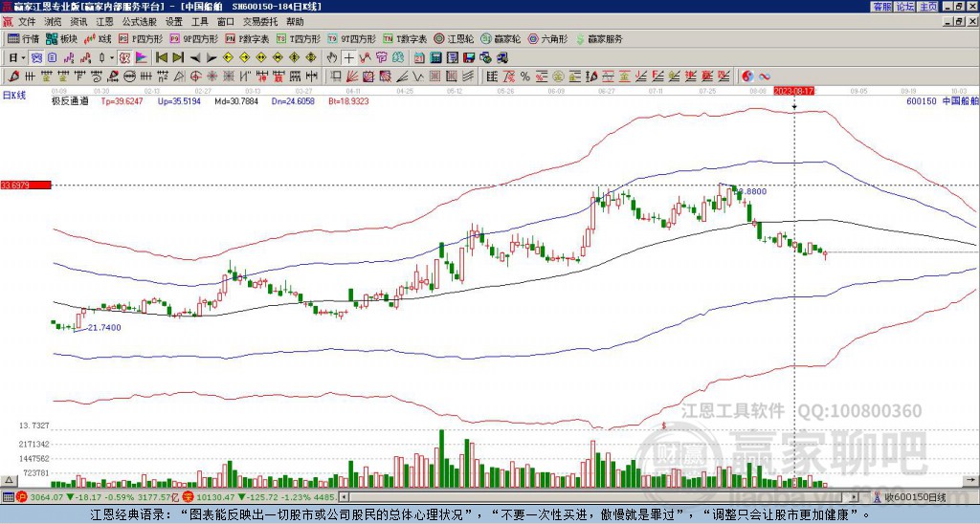The height and width of the screenshot is (524, 980).
Task: Click the 主页 homepage button
Action: (928, 7)
